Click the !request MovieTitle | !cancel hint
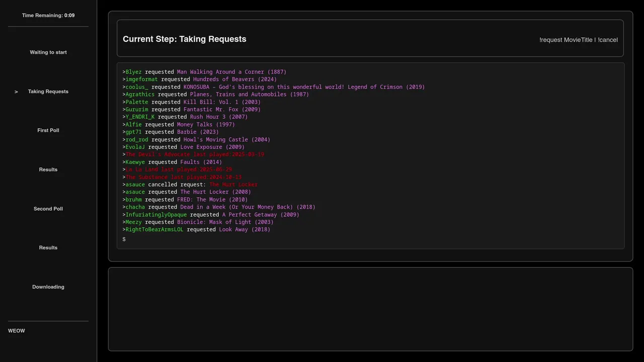 [x=579, y=40]
